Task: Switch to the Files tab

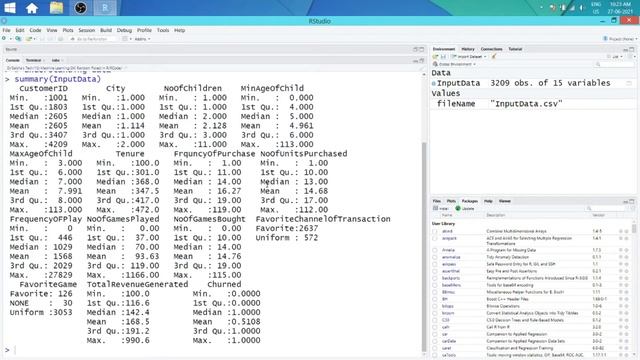Action: (437, 201)
